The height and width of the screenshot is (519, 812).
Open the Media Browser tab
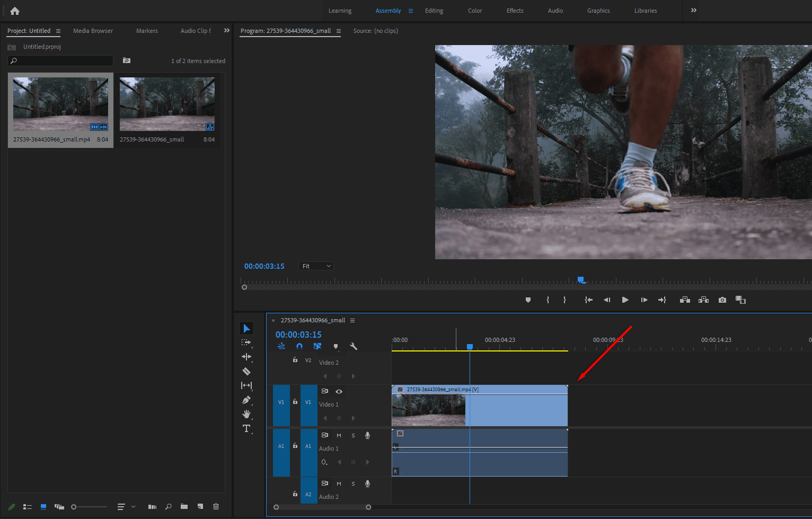coord(93,30)
